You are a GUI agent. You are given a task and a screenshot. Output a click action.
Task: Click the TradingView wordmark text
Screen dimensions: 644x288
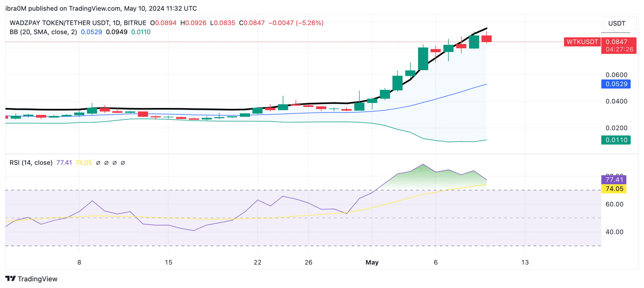coord(38,279)
